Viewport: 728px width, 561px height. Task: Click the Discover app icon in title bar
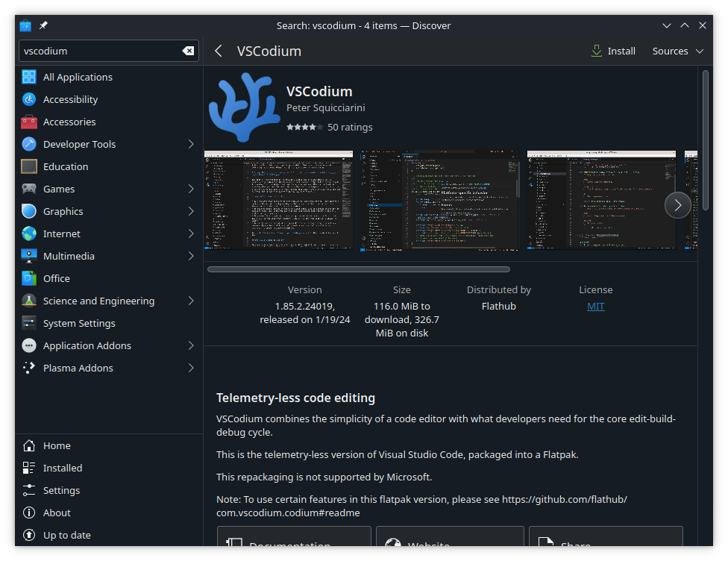point(25,25)
